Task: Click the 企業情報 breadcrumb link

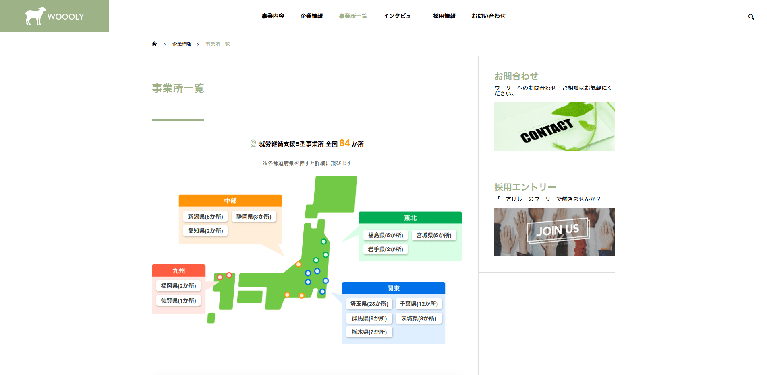Action: (x=181, y=44)
